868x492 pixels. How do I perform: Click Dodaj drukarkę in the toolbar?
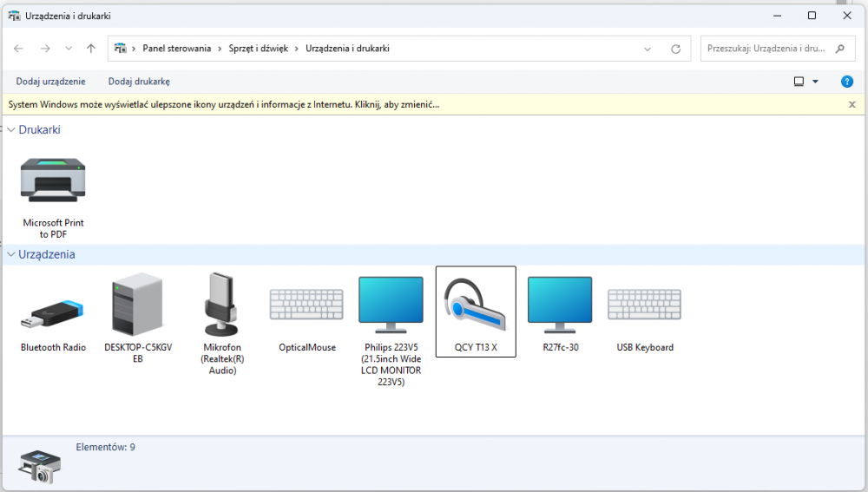click(x=139, y=82)
